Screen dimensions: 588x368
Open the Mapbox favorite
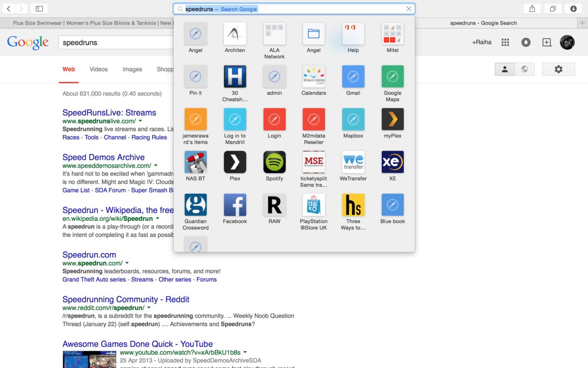point(353,119)
